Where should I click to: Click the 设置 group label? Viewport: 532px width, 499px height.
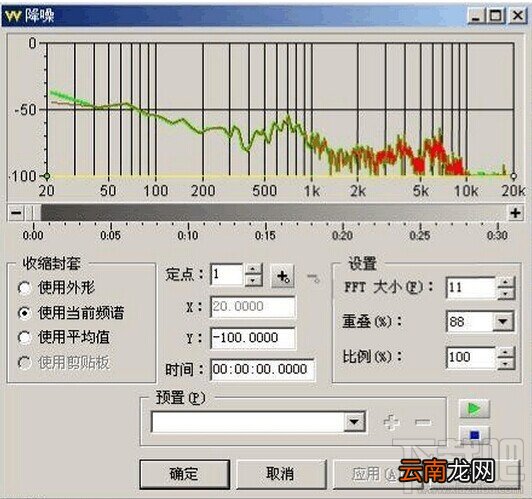(363, 263)
